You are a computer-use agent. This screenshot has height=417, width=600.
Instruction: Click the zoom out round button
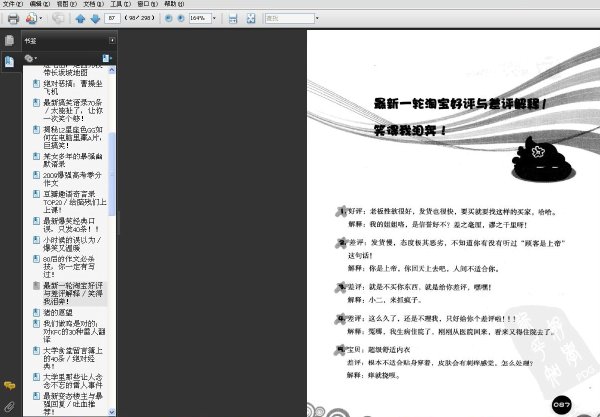pos(168,18)
